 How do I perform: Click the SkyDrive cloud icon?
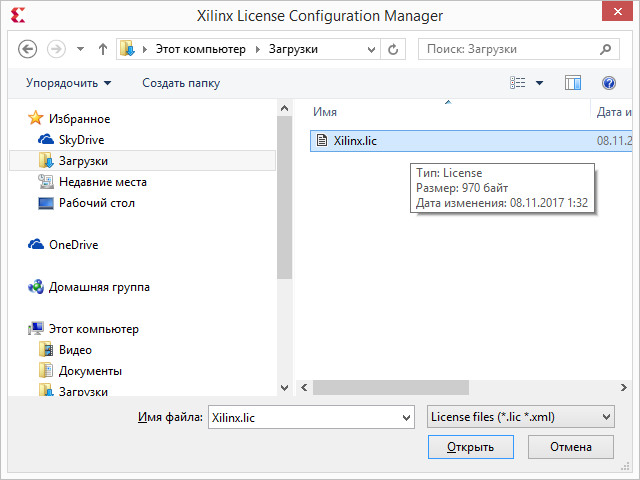coord(46,140)
